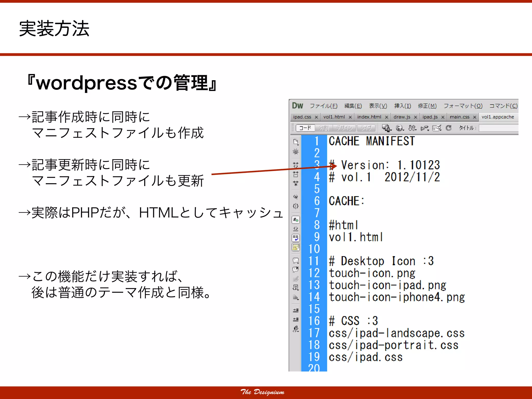This screenshot has height=399, width=532.
Task: Enable ライブ (Live) view
Action: click(366, 128)
